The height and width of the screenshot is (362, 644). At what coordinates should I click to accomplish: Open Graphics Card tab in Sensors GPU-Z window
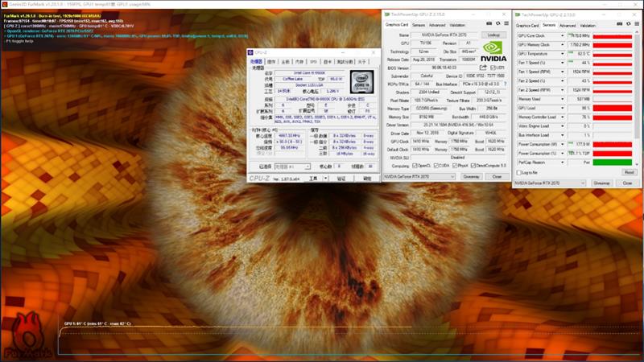pos(527,26)
